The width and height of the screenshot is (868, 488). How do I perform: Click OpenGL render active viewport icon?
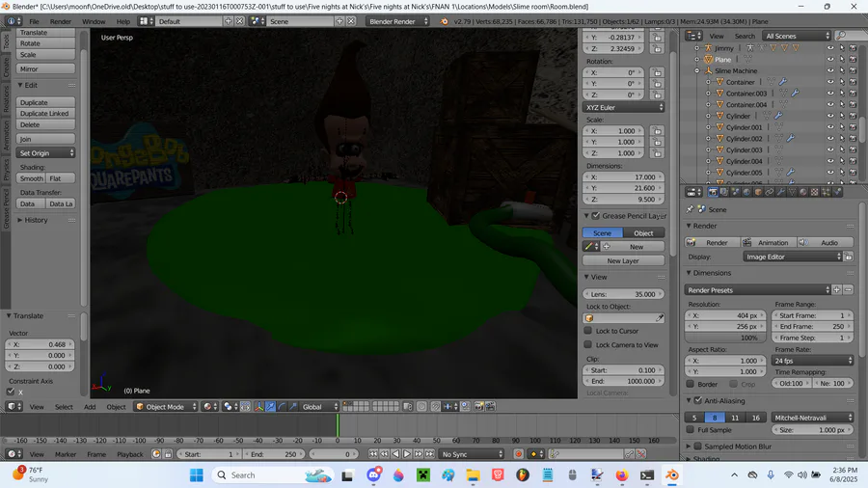coord(479,407)
